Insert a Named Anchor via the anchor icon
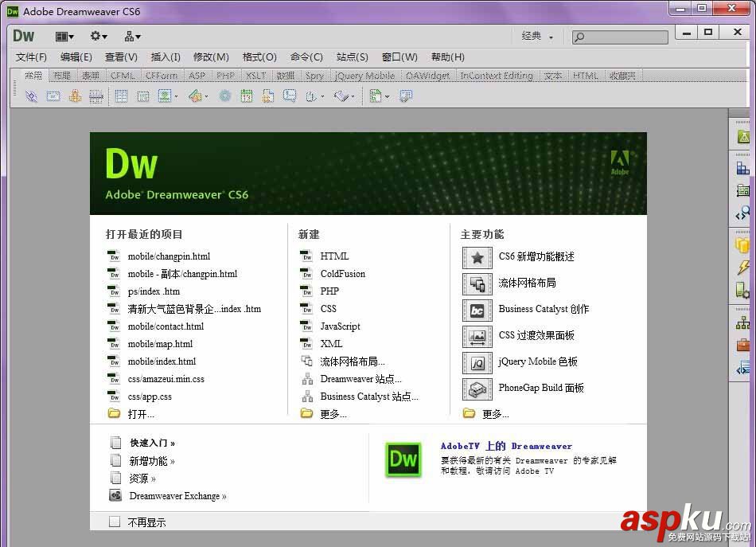 (75, 96)
